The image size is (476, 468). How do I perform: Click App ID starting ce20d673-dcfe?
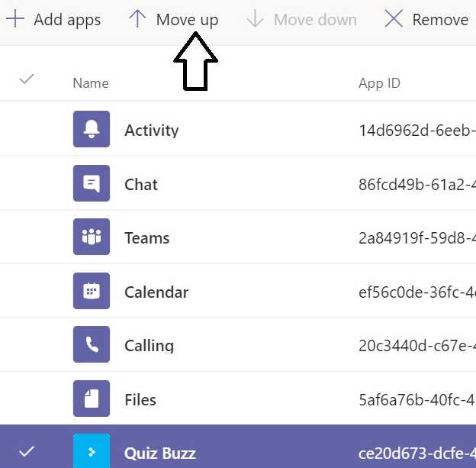pos(417,453)
